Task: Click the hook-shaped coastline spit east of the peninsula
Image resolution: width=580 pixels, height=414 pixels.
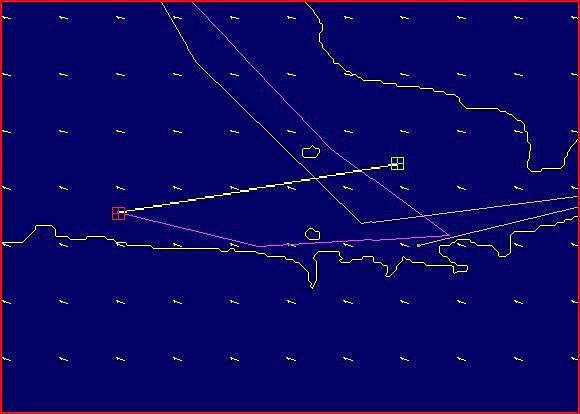Action: (459, 269)
